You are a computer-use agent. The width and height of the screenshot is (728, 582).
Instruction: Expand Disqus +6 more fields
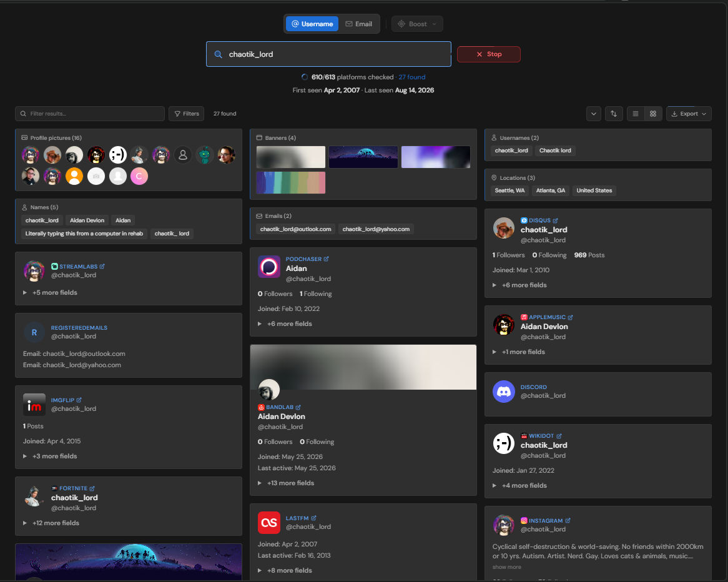click(519, 285)
